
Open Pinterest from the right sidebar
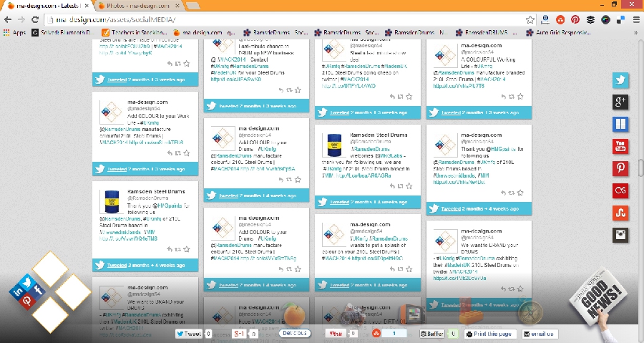pos(620,168)
